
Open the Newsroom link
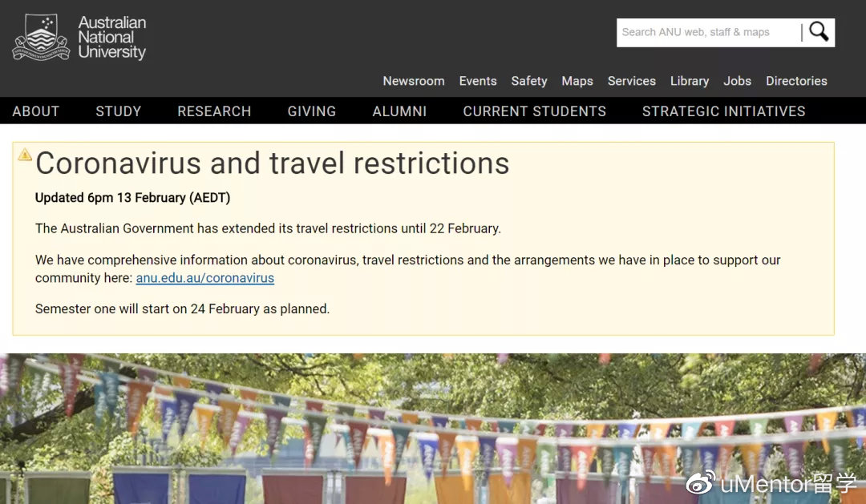coord(413,81)
